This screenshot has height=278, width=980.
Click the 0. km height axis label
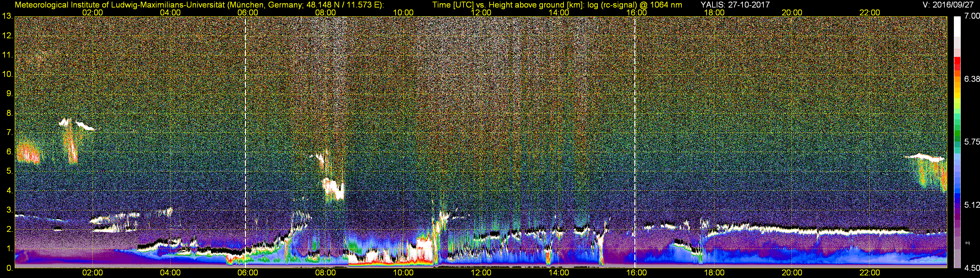click(9, 268)
